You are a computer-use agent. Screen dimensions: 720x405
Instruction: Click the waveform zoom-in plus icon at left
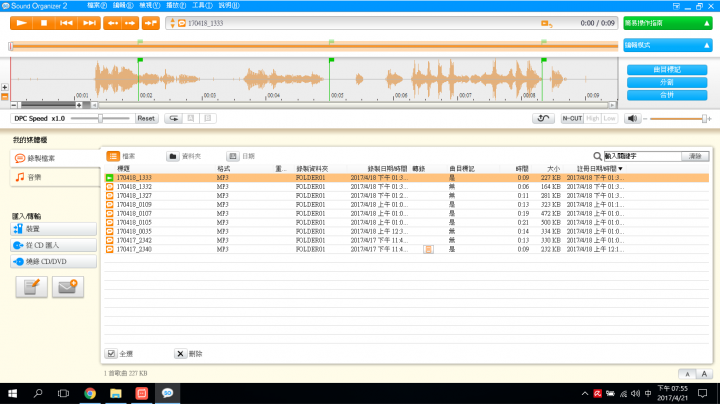(5, 87)
